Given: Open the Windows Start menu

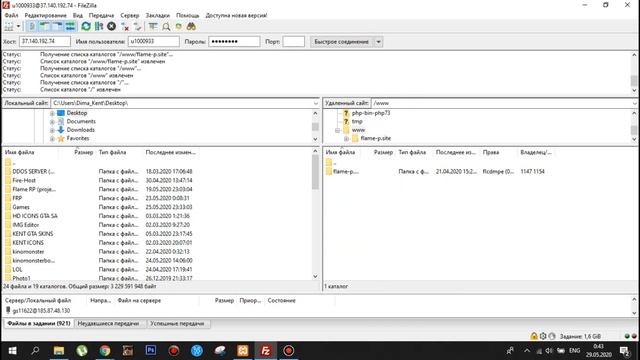Looking at the screenshot, I should point(12,351).
